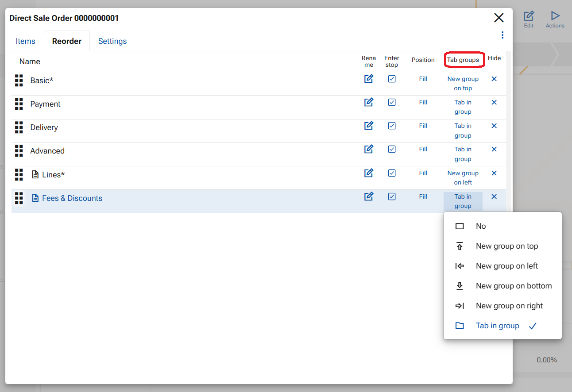Click the Rename pencil icon for Delivery
The height and width of the screenshot is (392, 572).
point(368,126)
